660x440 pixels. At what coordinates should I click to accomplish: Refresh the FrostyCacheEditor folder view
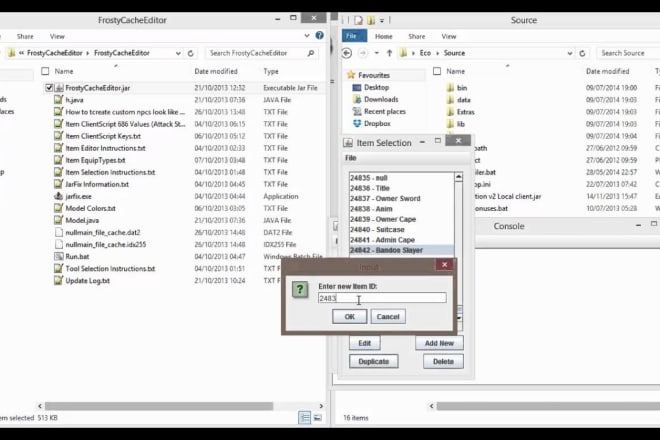click(x=190, y=53)
